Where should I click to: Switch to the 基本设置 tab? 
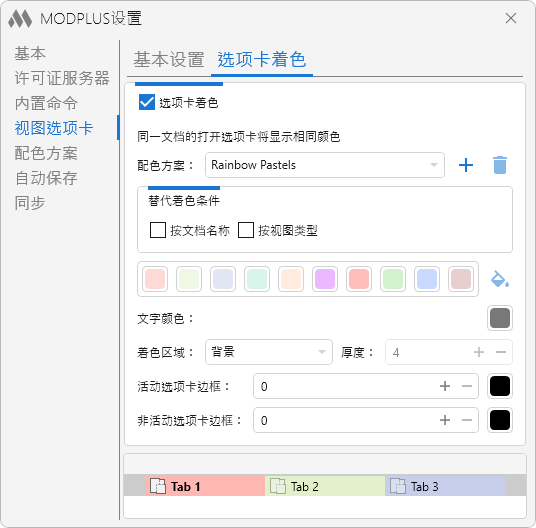pos(169,59)
